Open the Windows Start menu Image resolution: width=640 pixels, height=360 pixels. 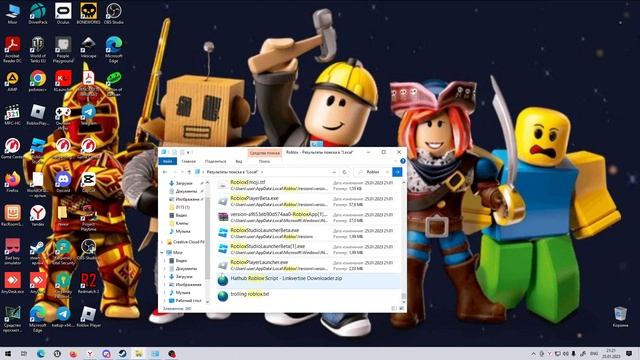click(x=7, y=353)
